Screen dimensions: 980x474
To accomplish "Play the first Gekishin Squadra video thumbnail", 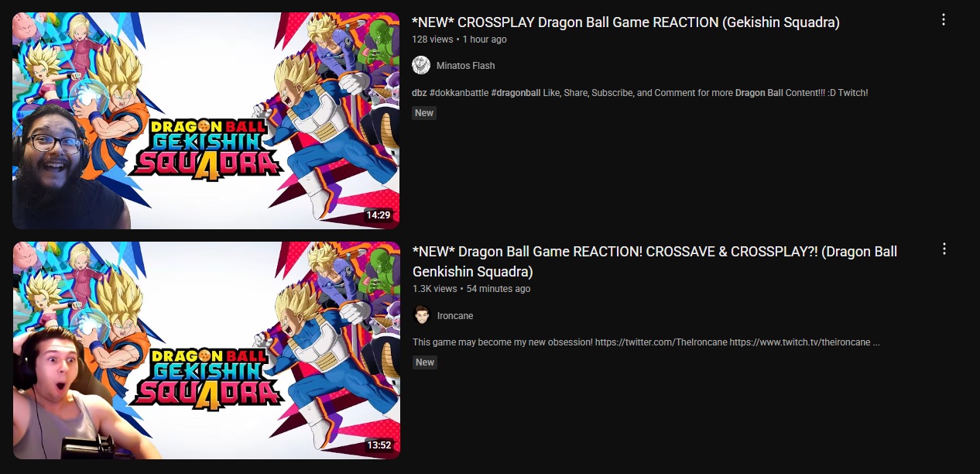I will coord(206,120).
